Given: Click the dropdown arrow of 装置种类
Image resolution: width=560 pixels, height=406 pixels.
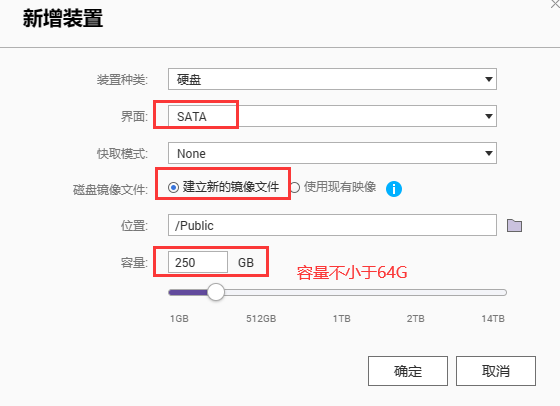Looking at the screenshot, I should (x=489, y=79).
